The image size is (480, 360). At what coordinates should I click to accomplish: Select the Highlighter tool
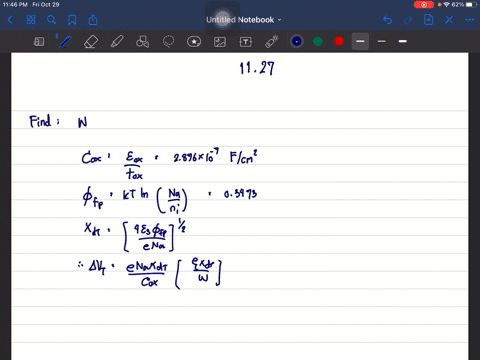pyautogui.click(x=117, y=42)
